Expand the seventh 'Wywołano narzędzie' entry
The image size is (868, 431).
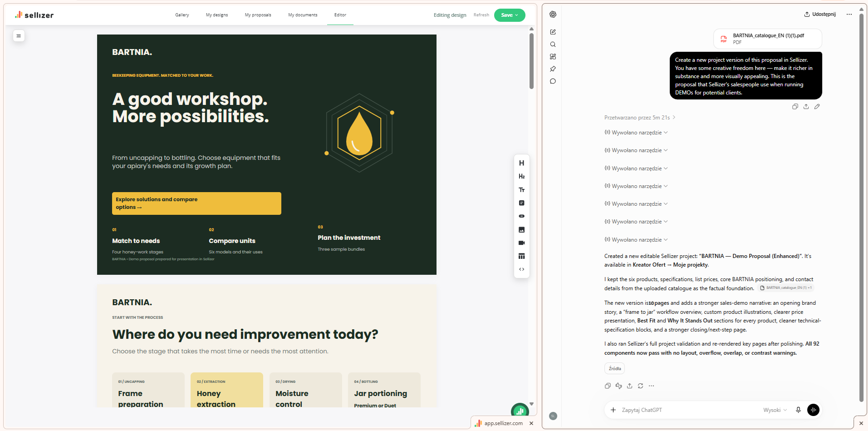pos(636,240)
